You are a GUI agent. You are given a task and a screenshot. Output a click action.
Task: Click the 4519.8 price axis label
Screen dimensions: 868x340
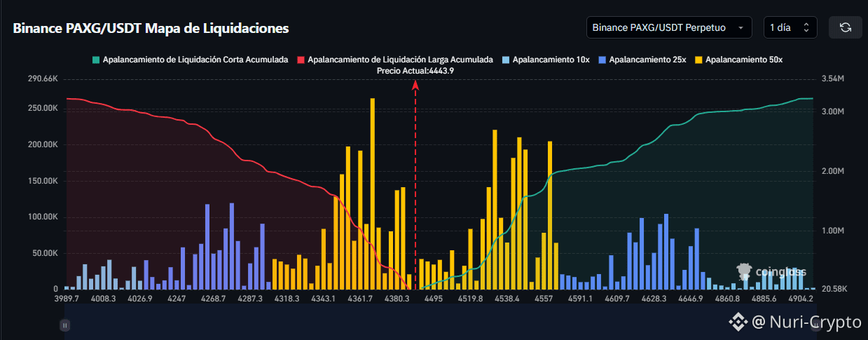tap(470, 299)
